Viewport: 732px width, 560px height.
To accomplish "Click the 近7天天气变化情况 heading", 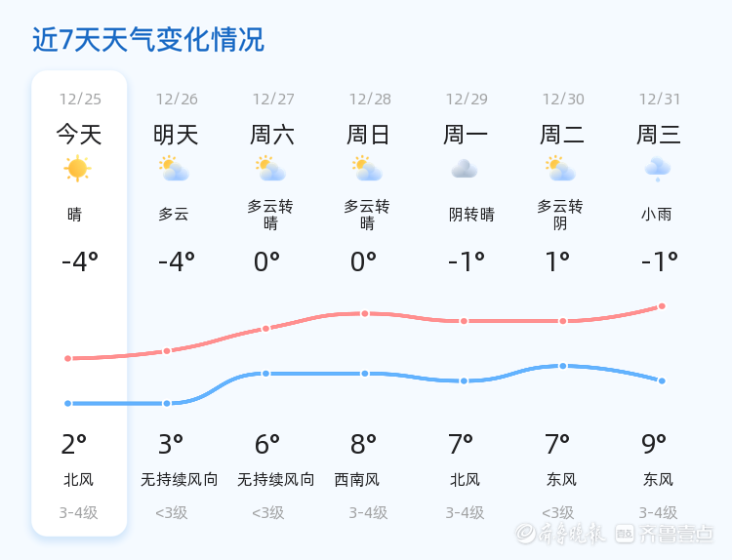I will 148,40.
